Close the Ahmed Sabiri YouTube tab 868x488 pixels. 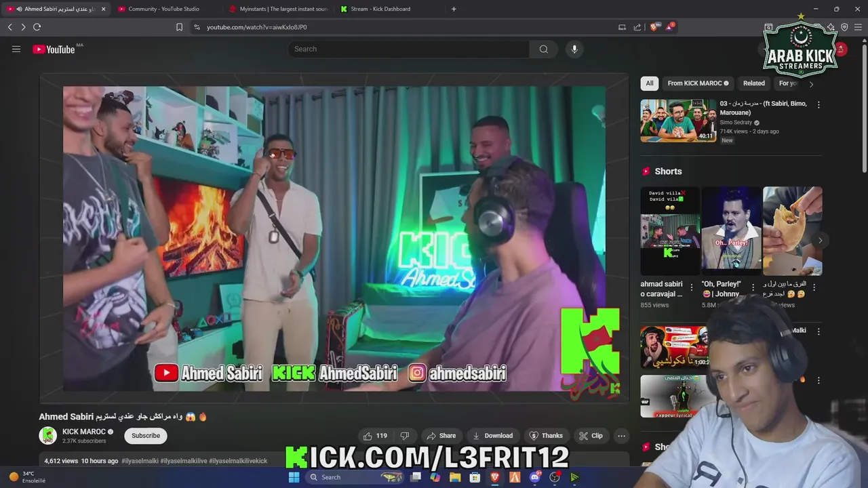pyautogui.click(x=103, y=9)
